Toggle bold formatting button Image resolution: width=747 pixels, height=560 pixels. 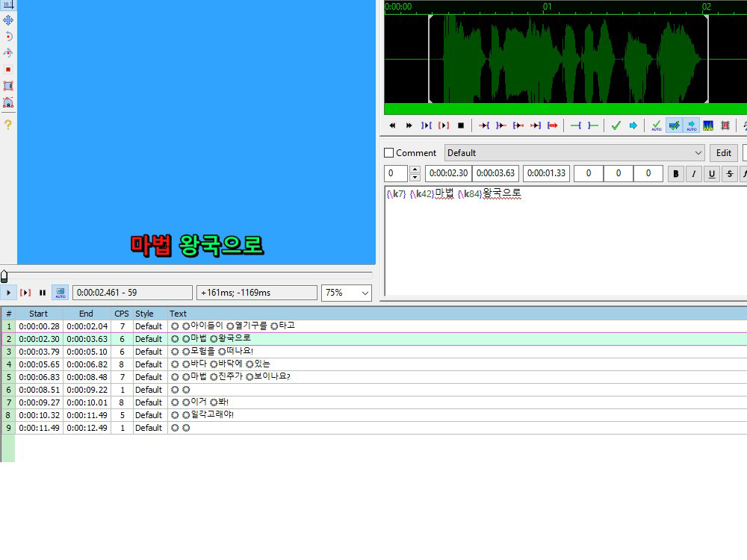tap(675, 174)
